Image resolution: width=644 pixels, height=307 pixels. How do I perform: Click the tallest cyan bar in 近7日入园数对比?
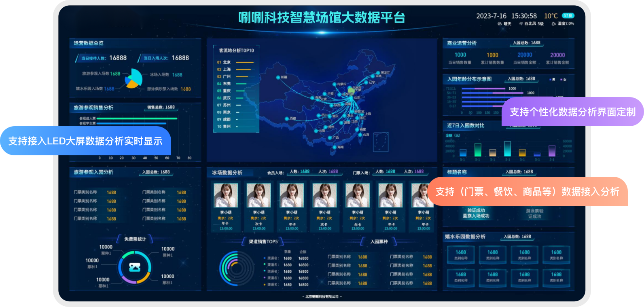(507, 148)
